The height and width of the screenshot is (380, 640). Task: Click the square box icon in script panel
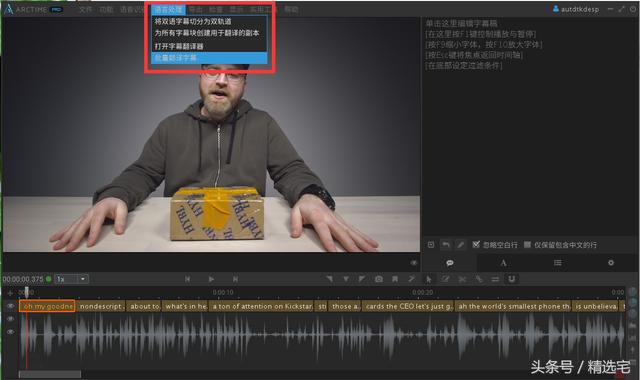(x=431, y=244)
